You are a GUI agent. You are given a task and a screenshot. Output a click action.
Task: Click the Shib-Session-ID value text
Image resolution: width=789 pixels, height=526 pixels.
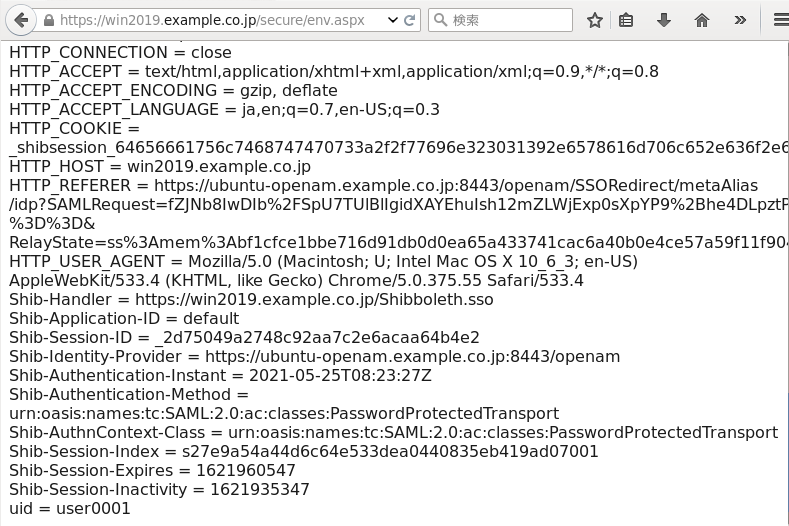(317, 337)
